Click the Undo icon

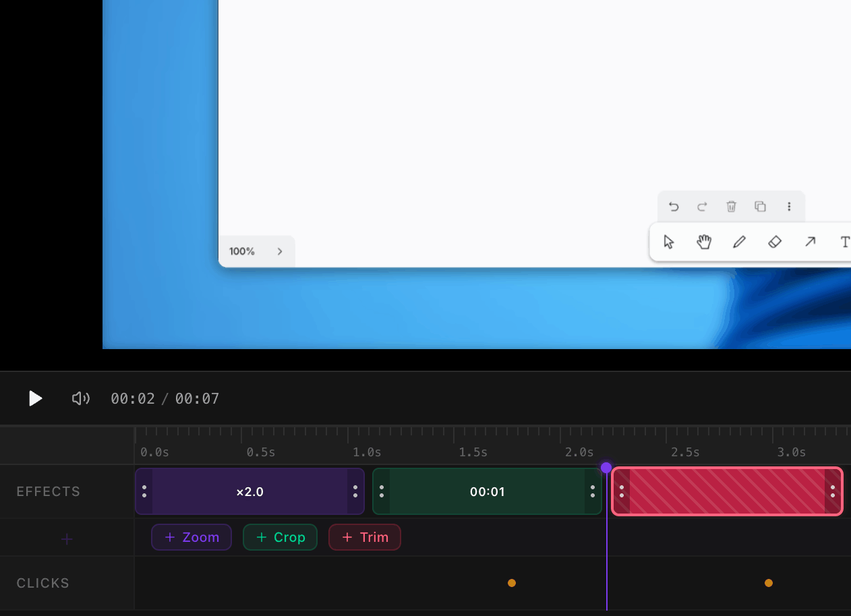click(674, 206)
